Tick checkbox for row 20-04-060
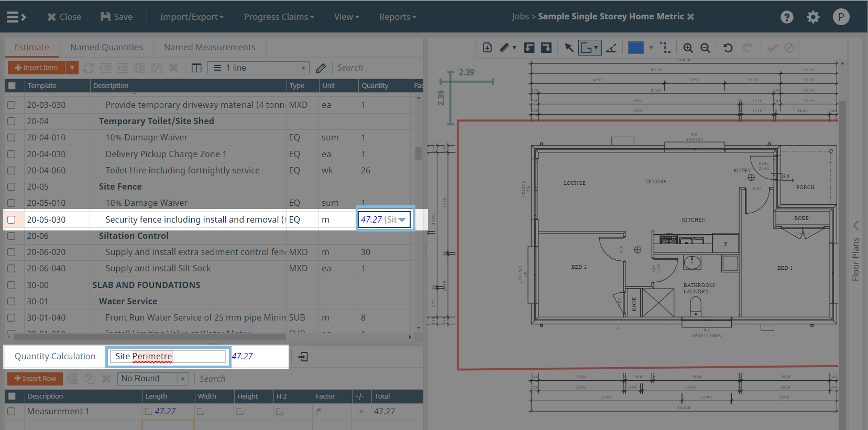Viewport: 868px width, 430px height. coord(12,170)
